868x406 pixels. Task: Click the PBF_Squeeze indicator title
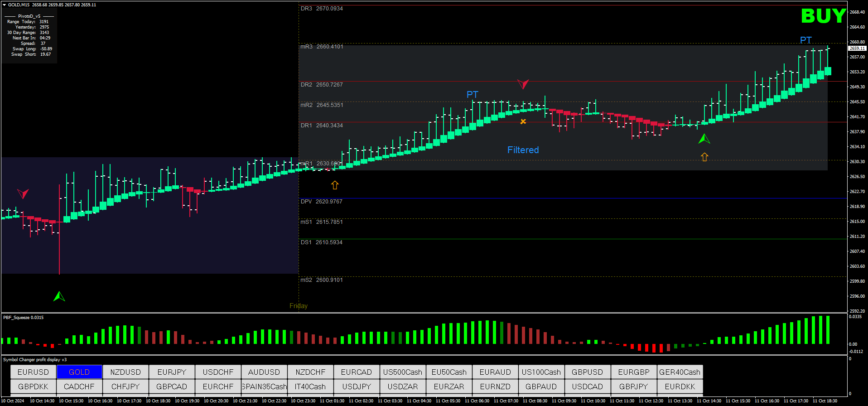click(x=24, y=317)
